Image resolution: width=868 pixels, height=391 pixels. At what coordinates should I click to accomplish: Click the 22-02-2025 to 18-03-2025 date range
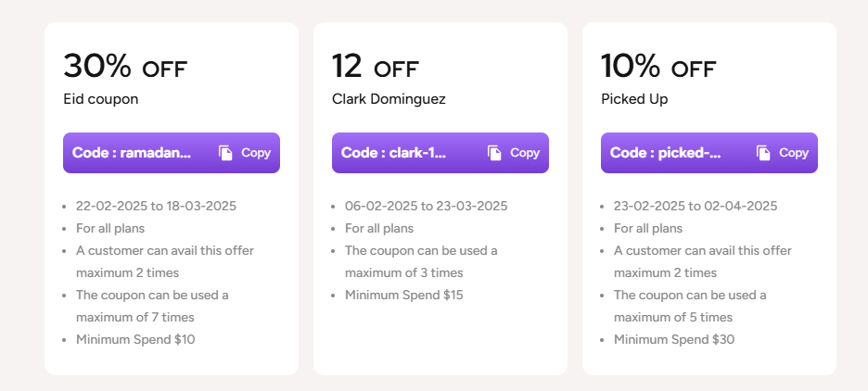tap(158, 206)
